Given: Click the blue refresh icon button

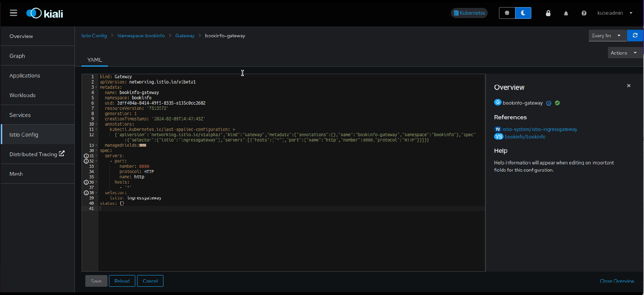Looking at the screenshot, I should coord(635,35).
